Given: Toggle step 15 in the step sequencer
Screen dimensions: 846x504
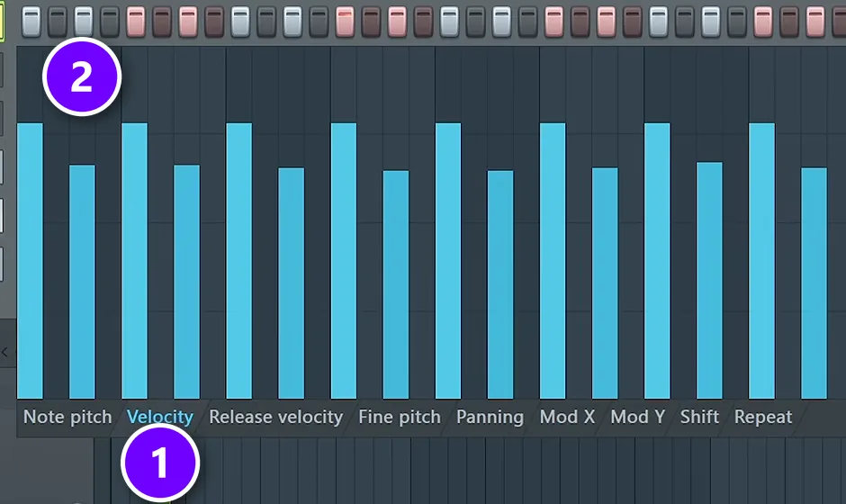Looking at the screenshot, I should click(398, 22).
